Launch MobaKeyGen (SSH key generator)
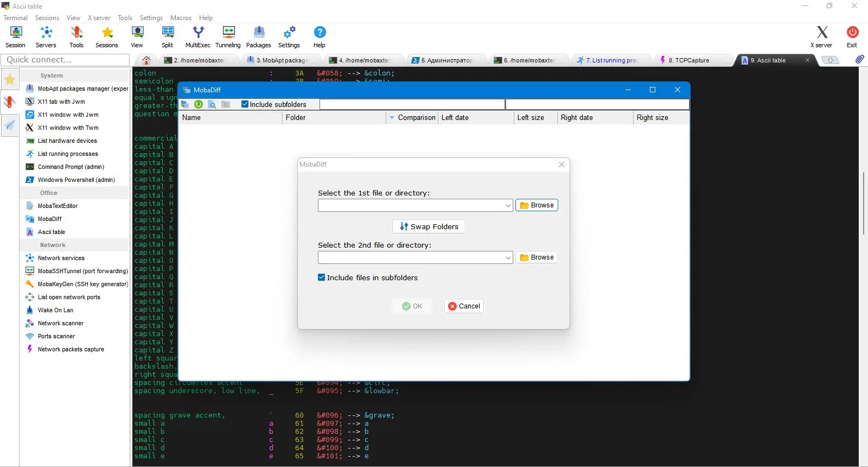868x467 pixels. (x=76, y=284)
